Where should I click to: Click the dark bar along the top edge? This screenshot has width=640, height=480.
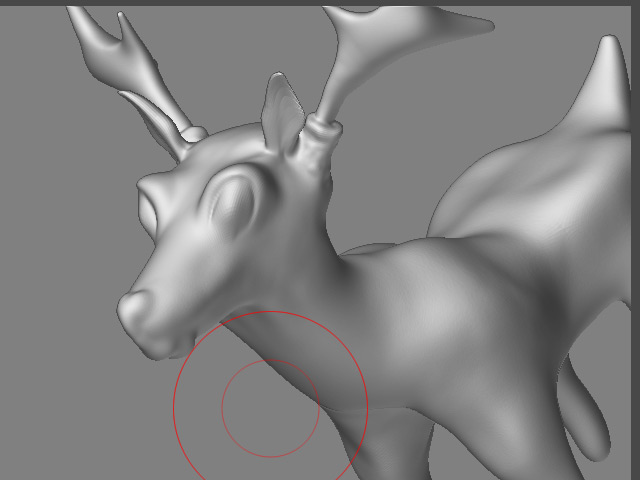320,3
